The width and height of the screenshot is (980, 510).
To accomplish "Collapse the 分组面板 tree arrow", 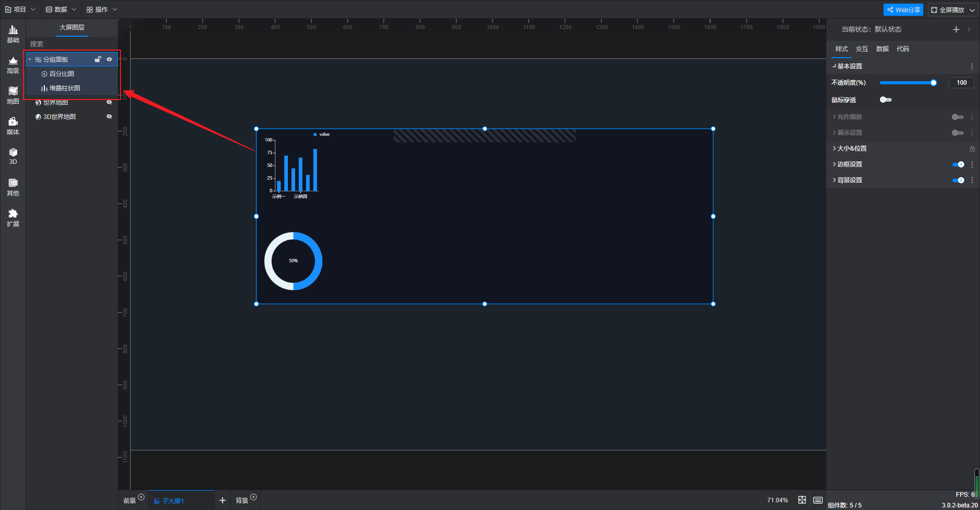I will click(30, 60).
